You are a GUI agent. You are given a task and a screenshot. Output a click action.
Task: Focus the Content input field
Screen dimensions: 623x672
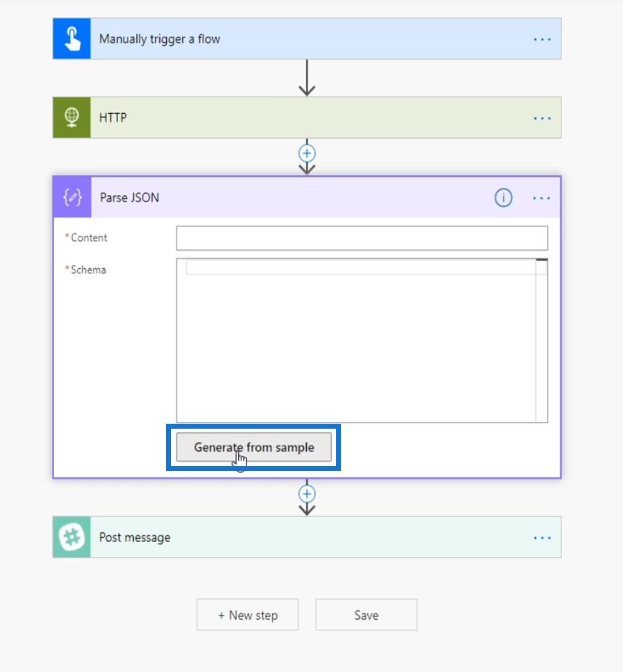[x=362, y=238]
